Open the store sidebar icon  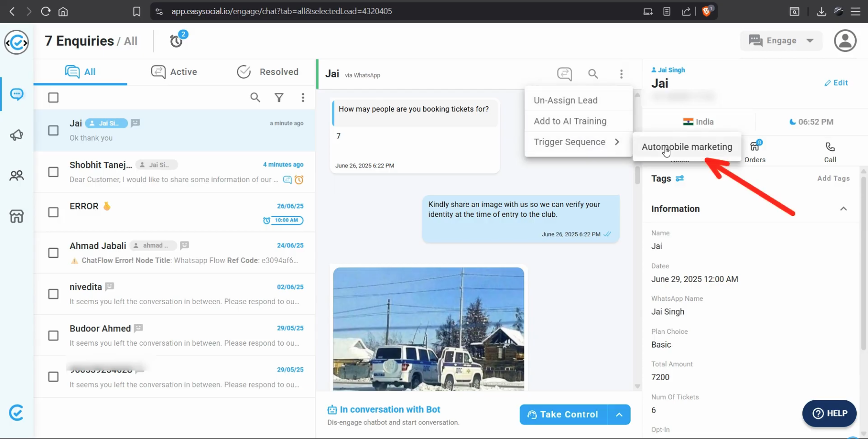point(17,216)
